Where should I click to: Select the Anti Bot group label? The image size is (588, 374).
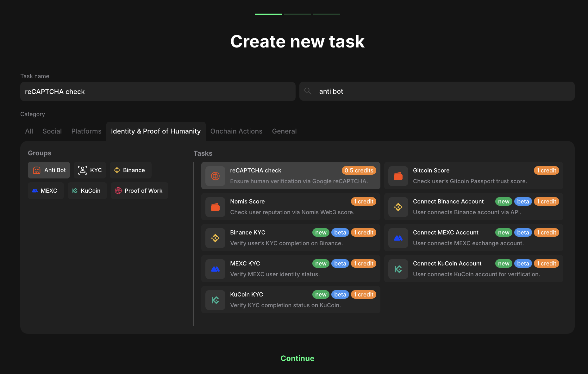click(55, 170)
